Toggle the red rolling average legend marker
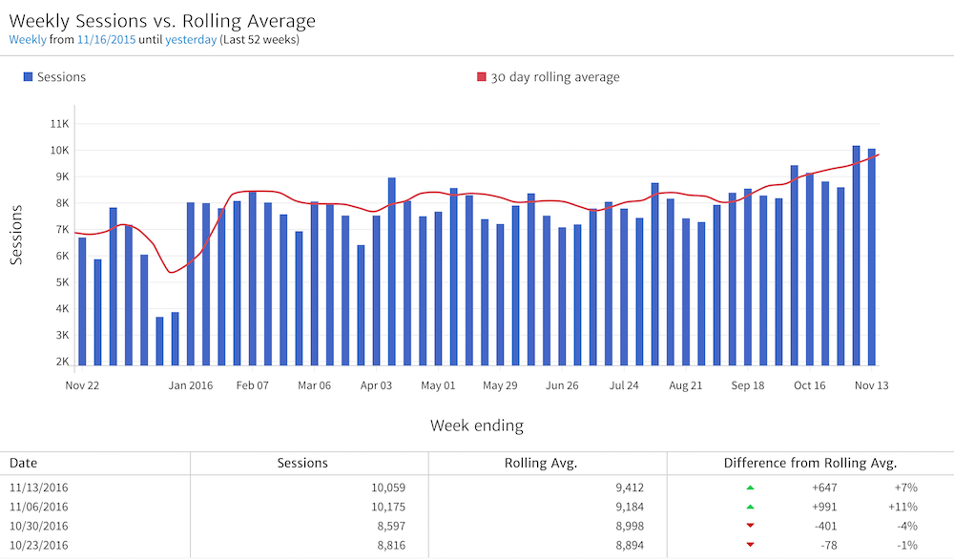954x560 pixels. (x=482, y=77)
